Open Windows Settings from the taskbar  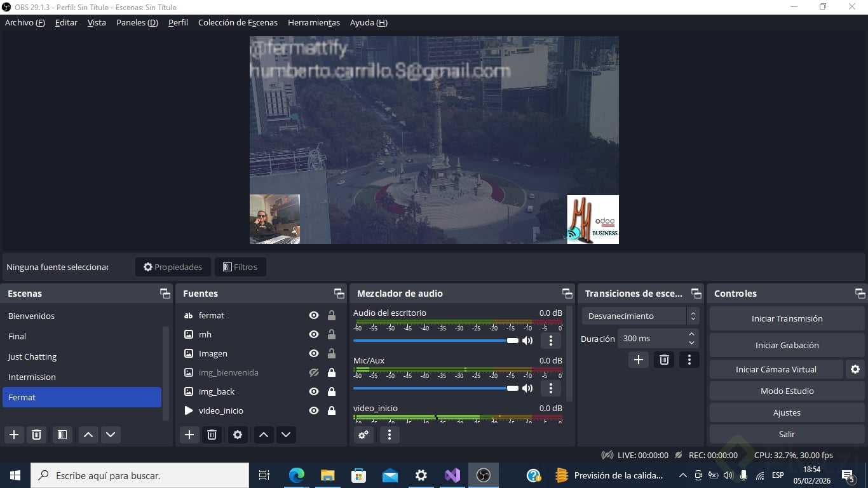point(421,475)
